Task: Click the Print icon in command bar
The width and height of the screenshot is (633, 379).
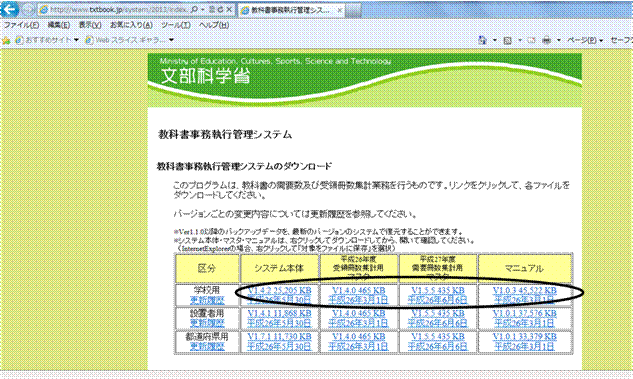Action: (x=547, y=40)
